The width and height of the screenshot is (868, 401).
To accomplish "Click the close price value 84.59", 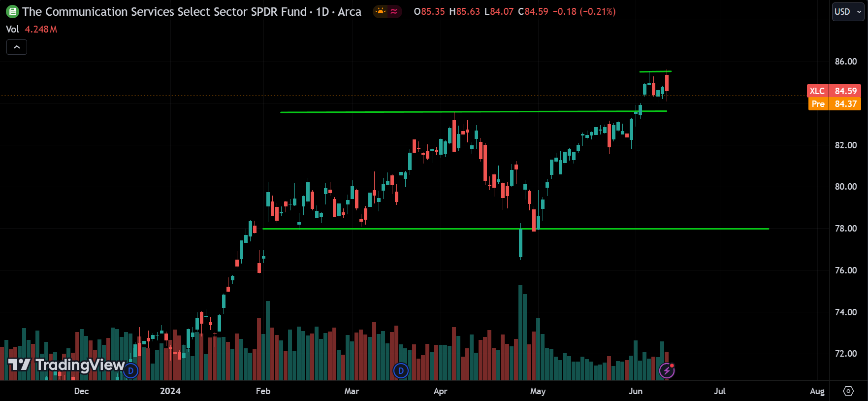I will click(x=536, y=11).
